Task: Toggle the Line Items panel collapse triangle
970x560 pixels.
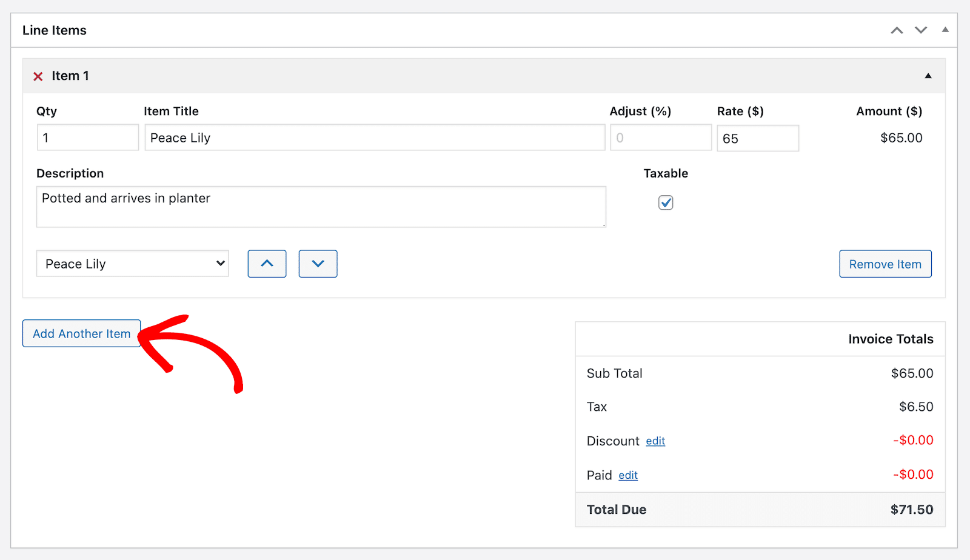Action: [945, 30]
